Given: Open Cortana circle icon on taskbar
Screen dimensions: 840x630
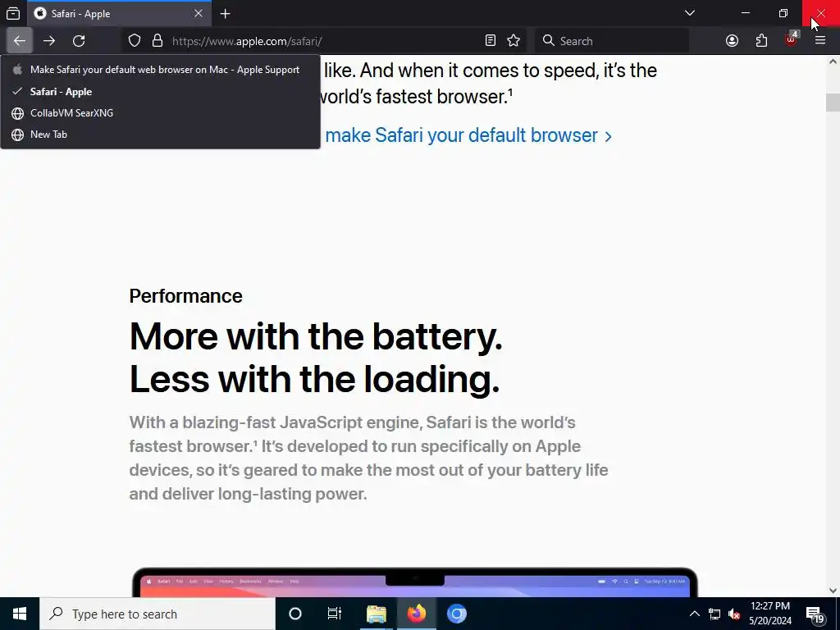Looking at the screenshot, I should pyautogui.click(x=295, y=614).
